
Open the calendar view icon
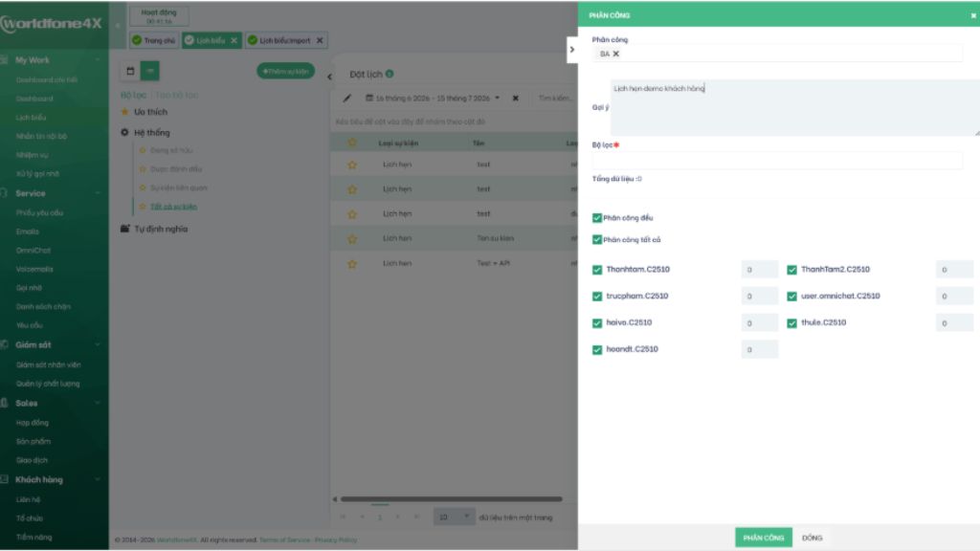pyautogui.click(x=130, y=71)
